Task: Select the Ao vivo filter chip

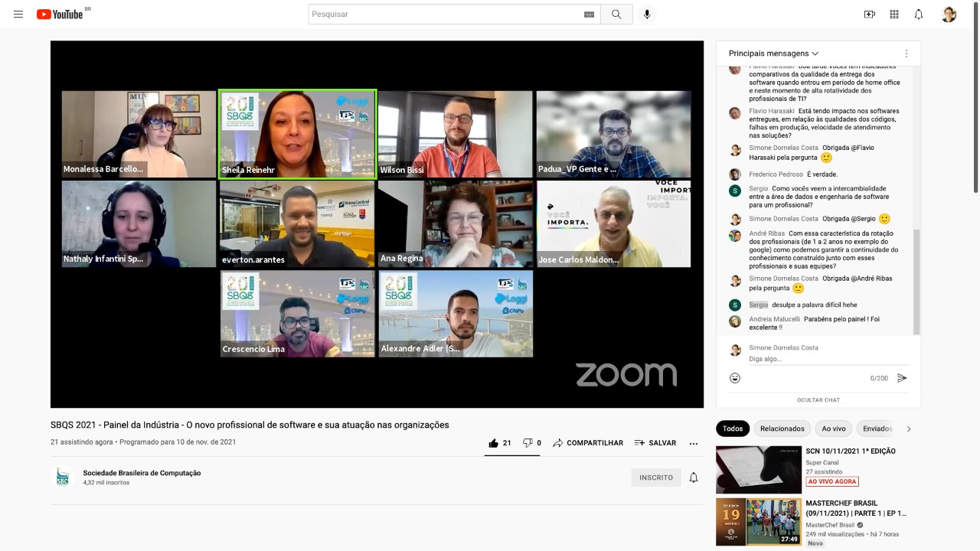Action: 834,429
